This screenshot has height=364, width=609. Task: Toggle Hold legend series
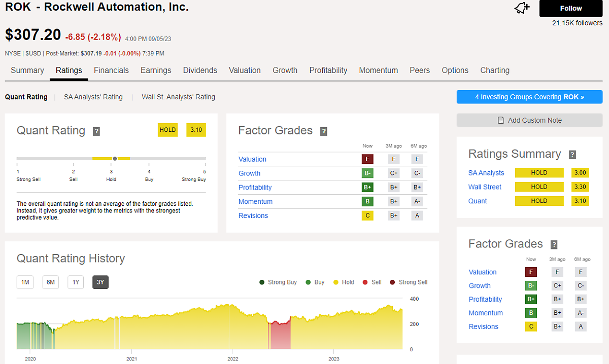[344, 282]
